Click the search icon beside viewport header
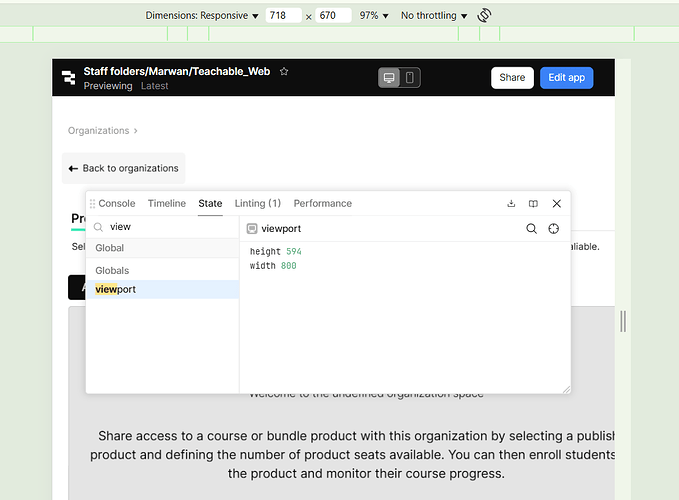 click(x=532, y=228)
